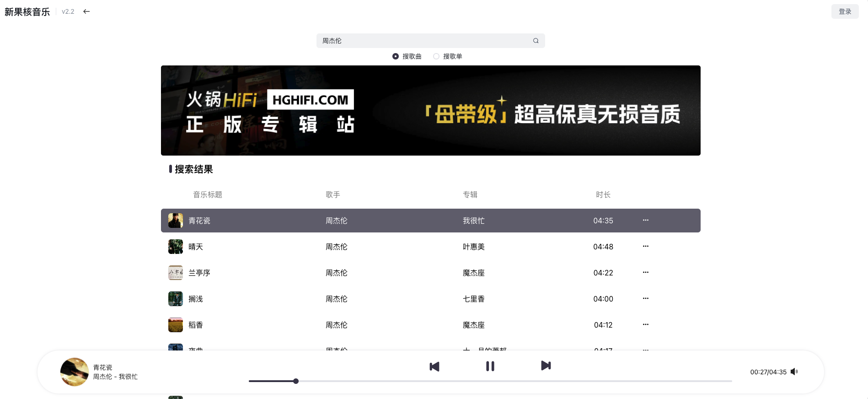Click the back arrow beside version v2.2

point(86,11)
